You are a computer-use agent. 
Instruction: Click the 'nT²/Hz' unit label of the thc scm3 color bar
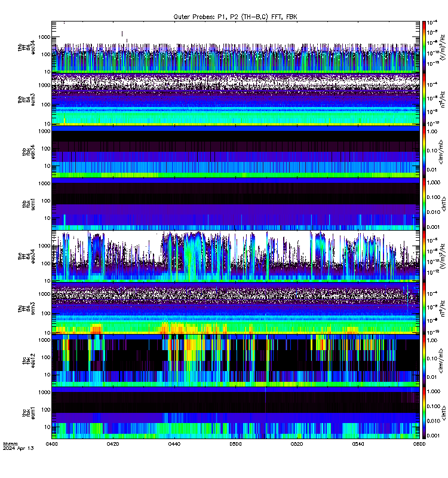(443, 308)
